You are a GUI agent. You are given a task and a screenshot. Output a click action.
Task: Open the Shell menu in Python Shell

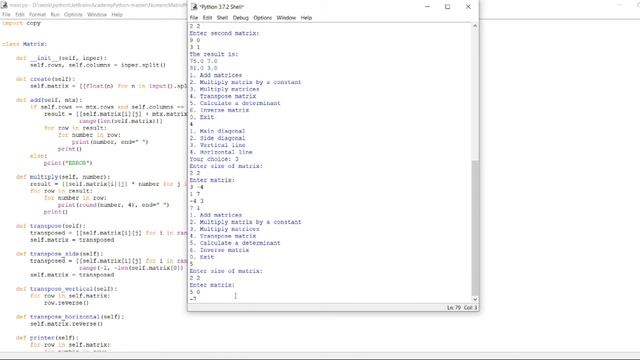[x=222, y=18]
